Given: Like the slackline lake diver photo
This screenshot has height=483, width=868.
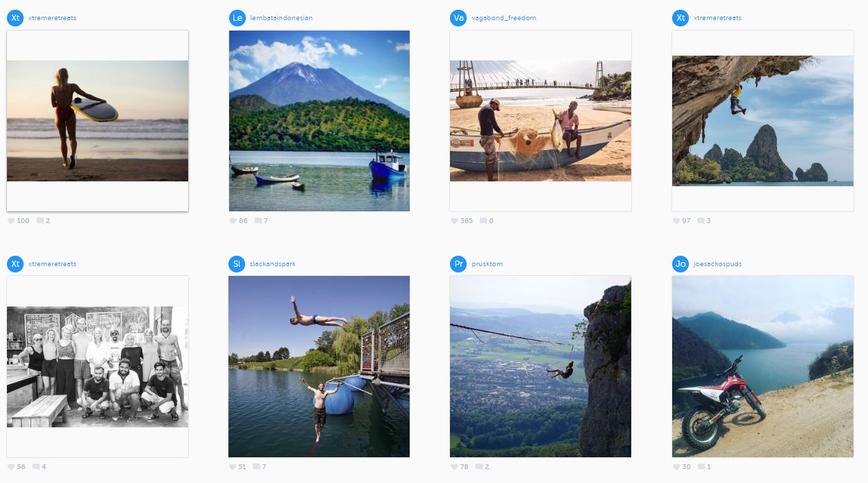Looking at the screenshot, I should (233, 467).
